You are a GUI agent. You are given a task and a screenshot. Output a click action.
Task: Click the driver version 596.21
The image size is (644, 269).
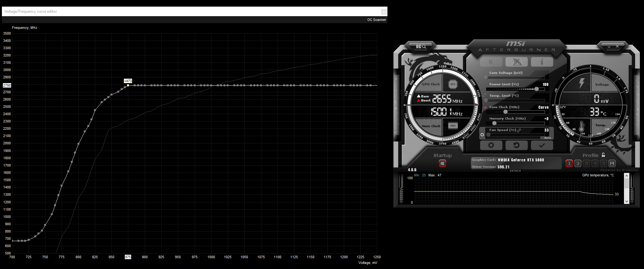[503, 167]
